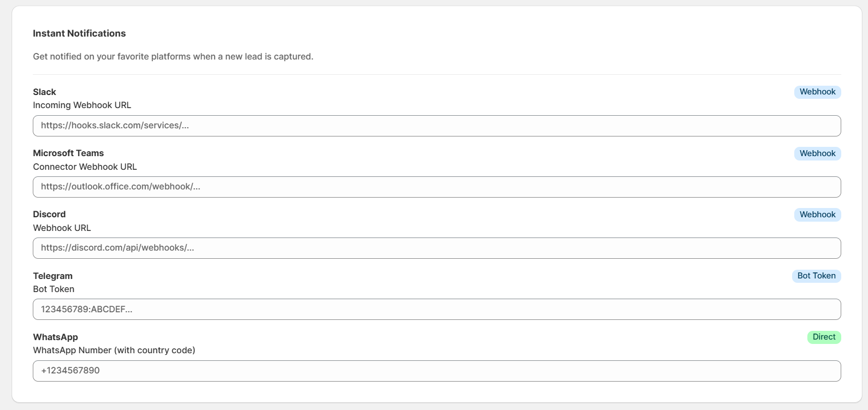Click the Incoming Webhook URL label
Viewport: 868px width, 410px height.
coord(82,105)
